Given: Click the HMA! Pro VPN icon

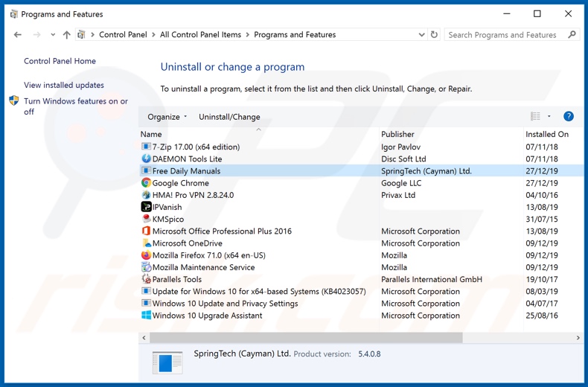Looking at the screenshot, I should tap(146, 195).
